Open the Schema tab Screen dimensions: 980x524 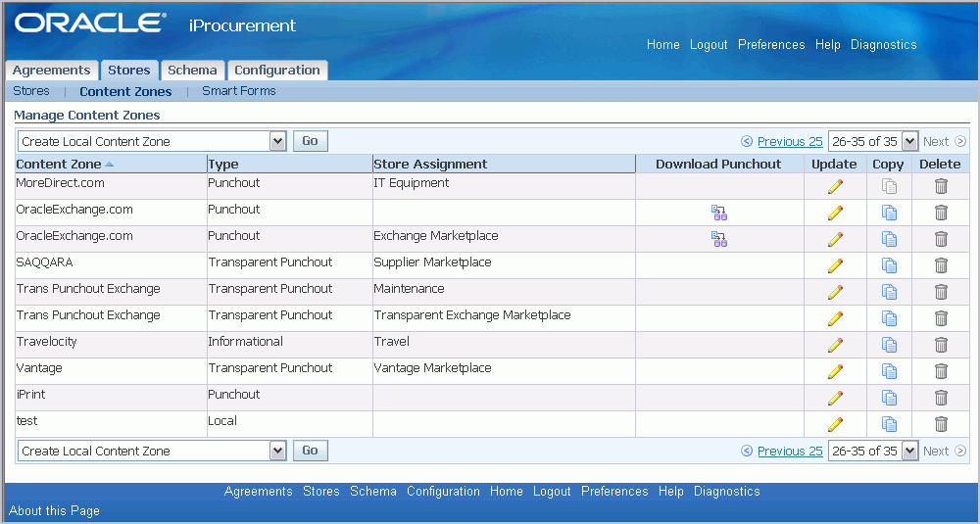[x=192, y=70]
